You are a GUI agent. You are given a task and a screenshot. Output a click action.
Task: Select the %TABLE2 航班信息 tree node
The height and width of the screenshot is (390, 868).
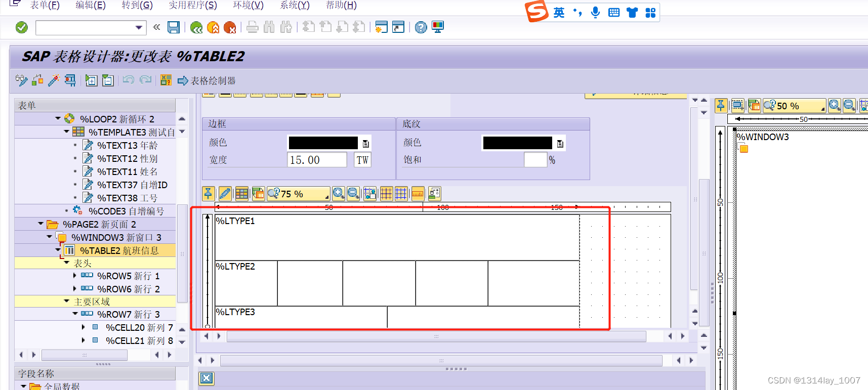pos(119,250)
